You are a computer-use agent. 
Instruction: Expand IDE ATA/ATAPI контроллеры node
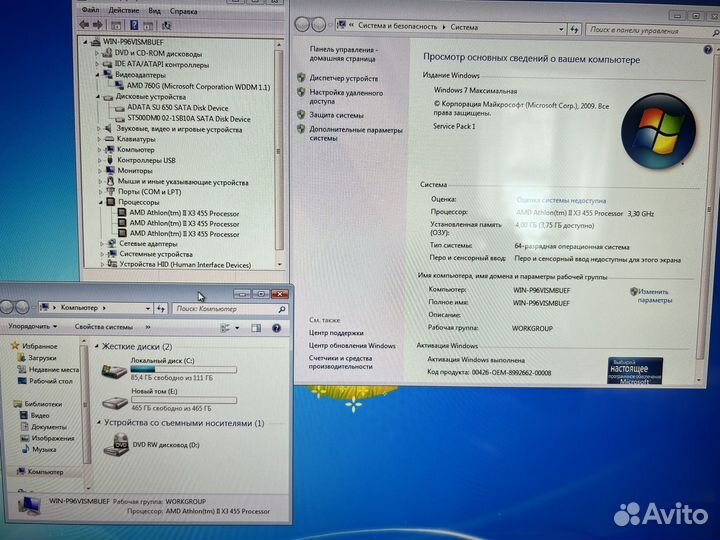(x=97, y=64)
